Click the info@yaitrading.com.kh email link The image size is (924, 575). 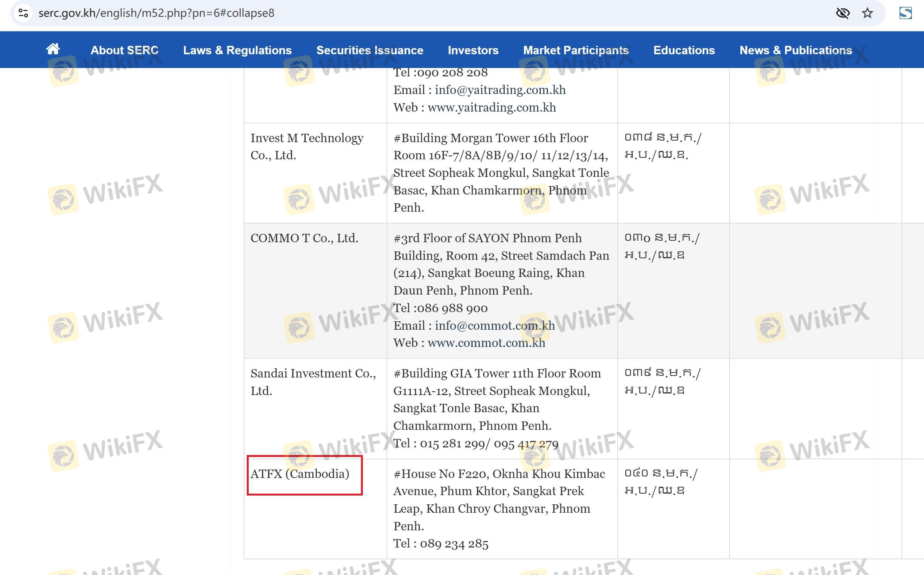tap(500, 90)
